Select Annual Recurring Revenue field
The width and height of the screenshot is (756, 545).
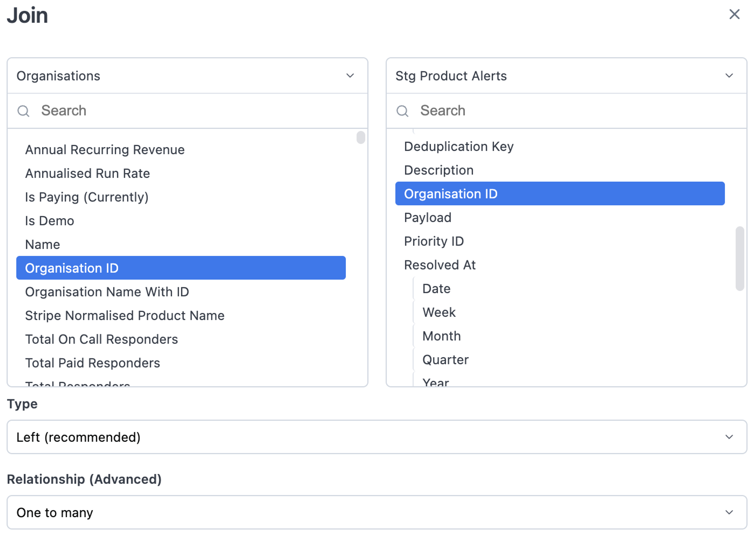pyautogui.click(x=105, y=150)
